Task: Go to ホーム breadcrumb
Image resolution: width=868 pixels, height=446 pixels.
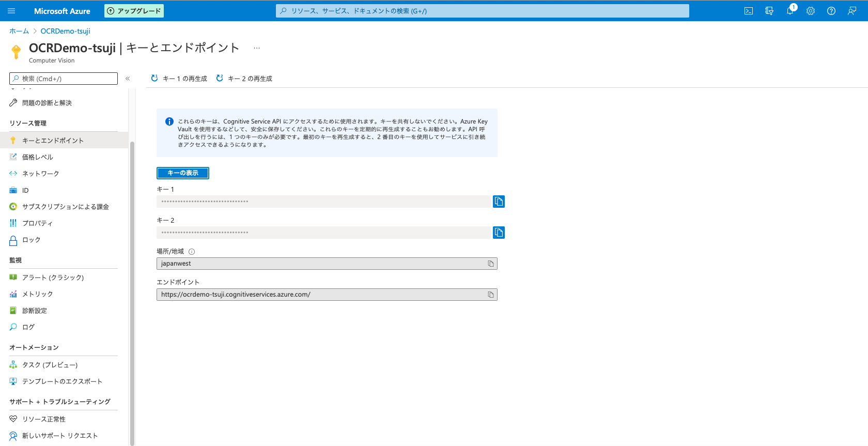Action: click(19, 31)
